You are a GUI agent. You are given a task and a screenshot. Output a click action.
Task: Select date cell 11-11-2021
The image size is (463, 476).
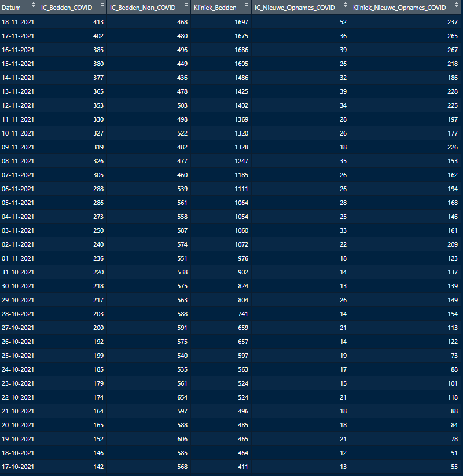pyautogui.click(x=18, y=120)
